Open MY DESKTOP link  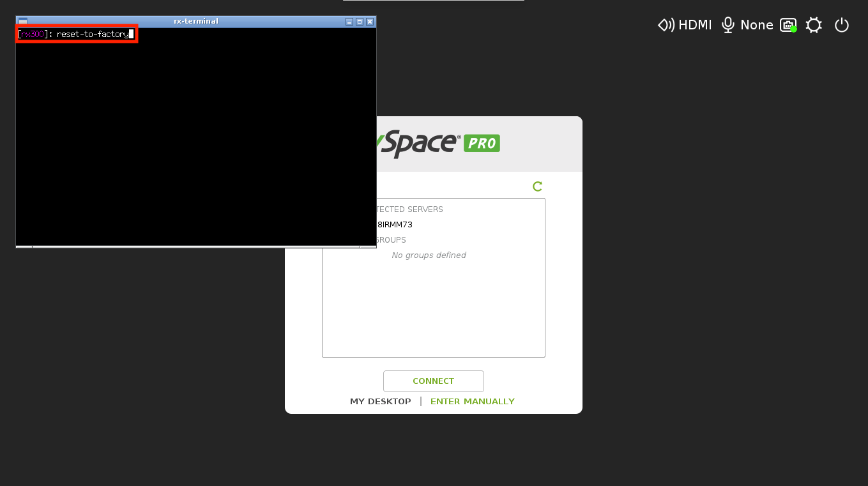tap(381, 402)
